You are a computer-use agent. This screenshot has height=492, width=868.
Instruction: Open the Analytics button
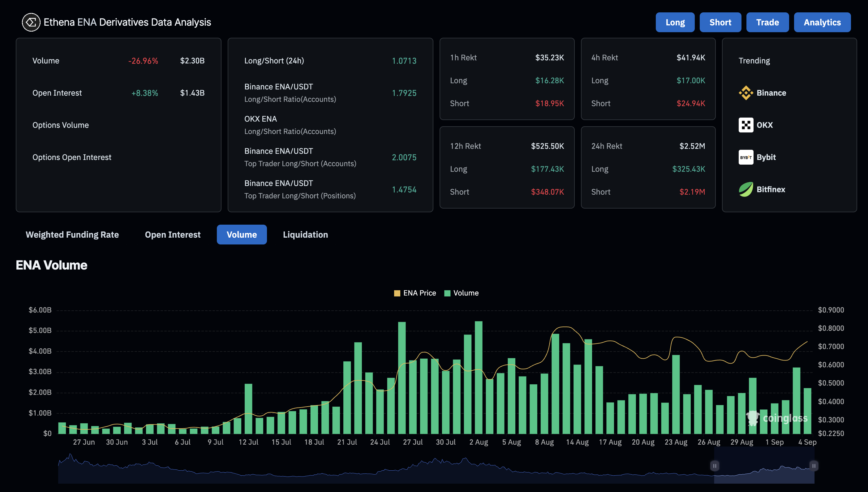pos(822,22)
